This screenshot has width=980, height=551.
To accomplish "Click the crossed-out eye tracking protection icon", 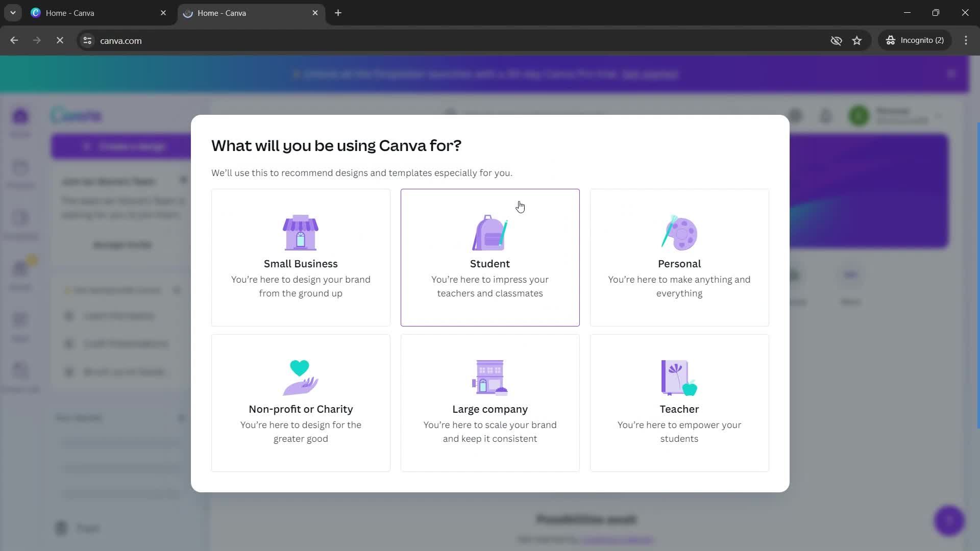I will (x=836, y=40).
